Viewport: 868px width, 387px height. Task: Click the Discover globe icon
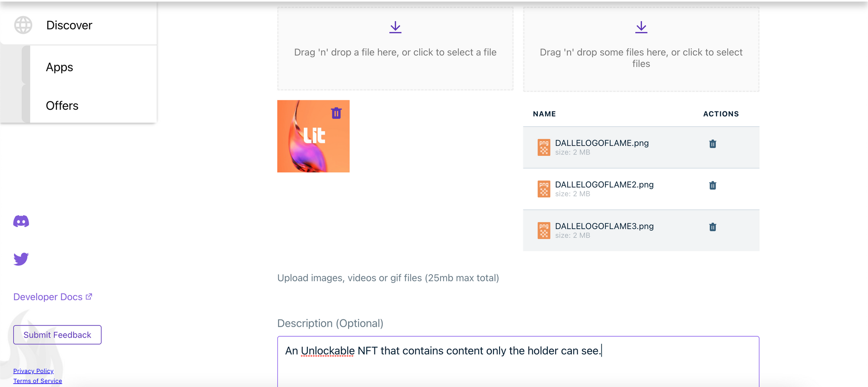(23, 25)
